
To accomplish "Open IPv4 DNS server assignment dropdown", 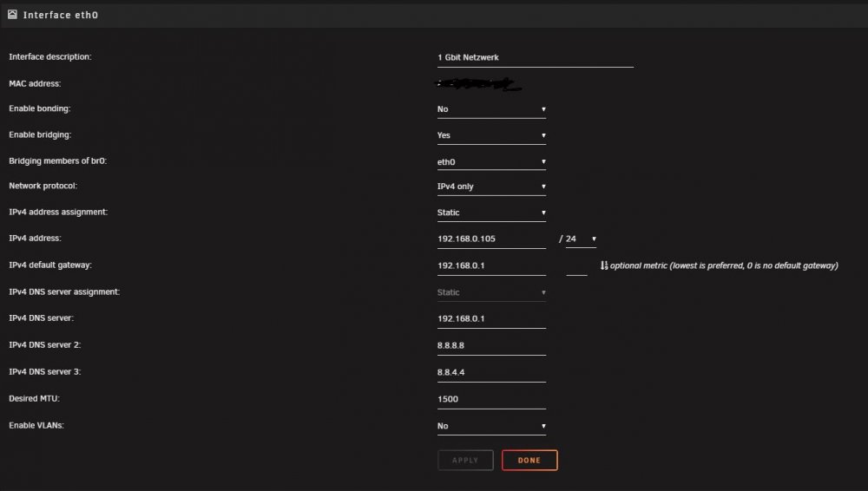I will click(x=491, y=292).
